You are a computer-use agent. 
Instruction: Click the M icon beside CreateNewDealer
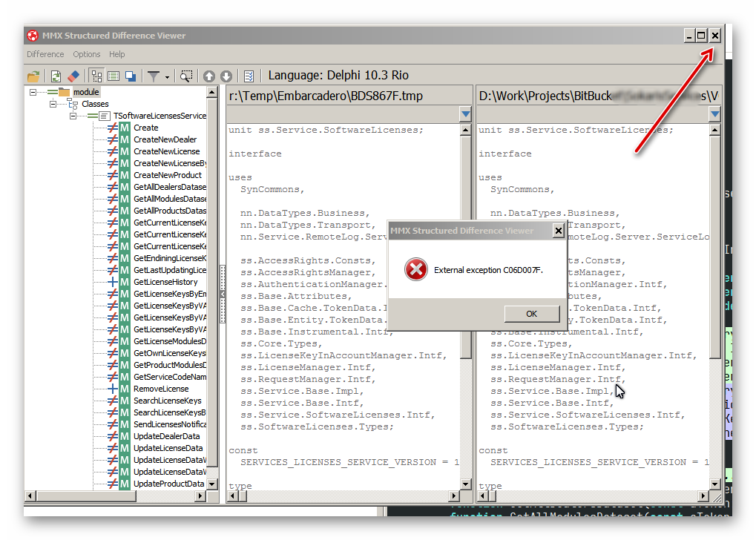(125, 139)
